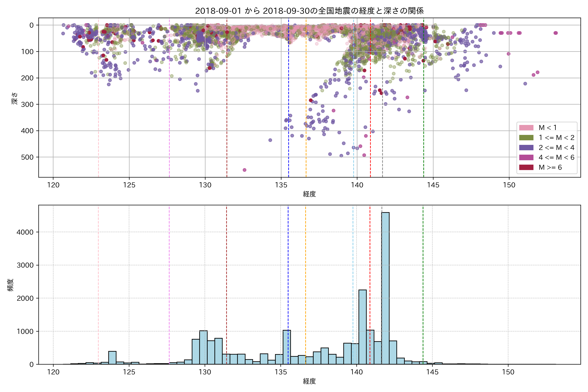This screenshot has height=392, width=588.
Task: Click the purple 2 <= M < 4 swatch
Action: pos(526,147)
